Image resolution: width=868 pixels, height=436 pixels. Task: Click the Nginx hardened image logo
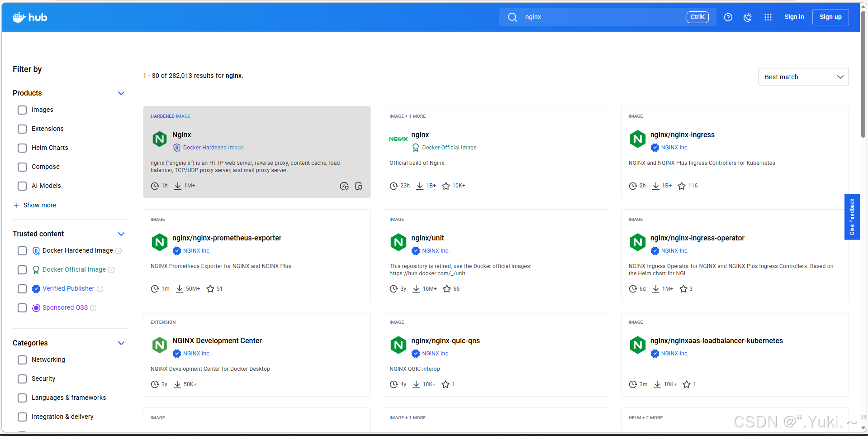click(159, 139)
